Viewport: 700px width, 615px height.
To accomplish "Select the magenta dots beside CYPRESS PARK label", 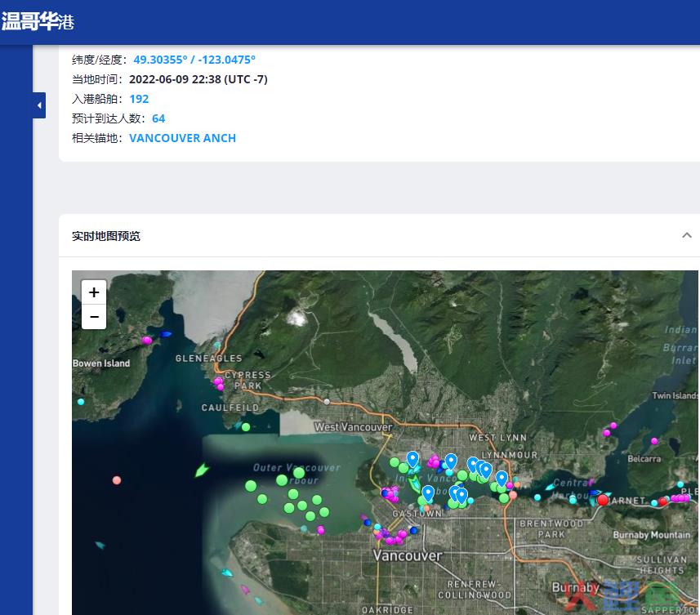I will coord(219,383).
